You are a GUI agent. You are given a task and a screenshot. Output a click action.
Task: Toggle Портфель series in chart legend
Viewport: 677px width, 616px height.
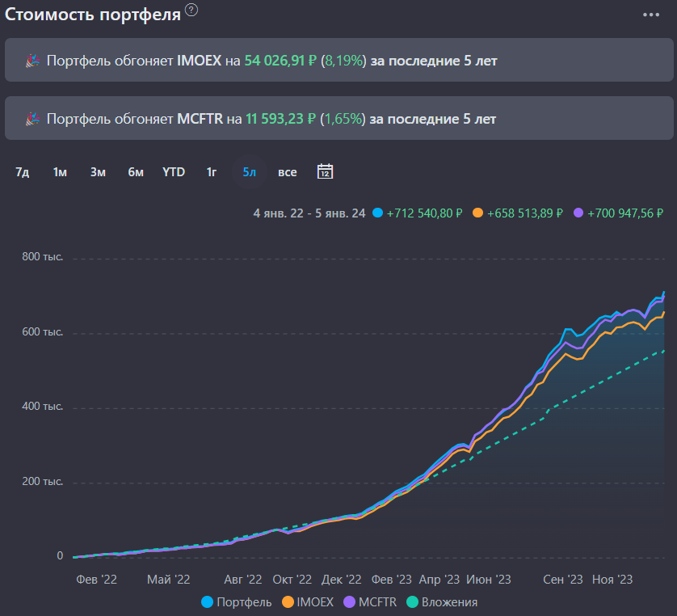[x=237, y=602]
